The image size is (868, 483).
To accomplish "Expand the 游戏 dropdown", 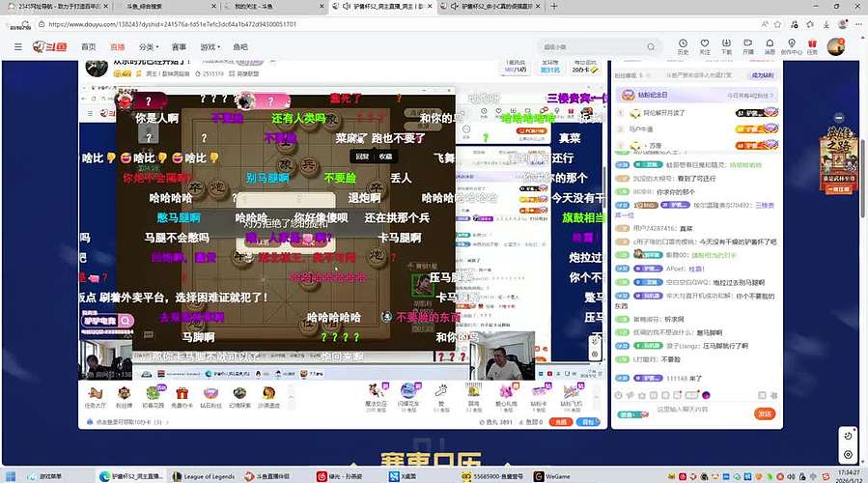I will tap(210, 47).
